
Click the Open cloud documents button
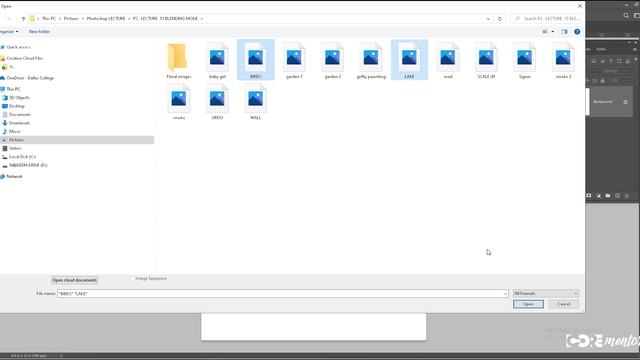tap(75, 280)
